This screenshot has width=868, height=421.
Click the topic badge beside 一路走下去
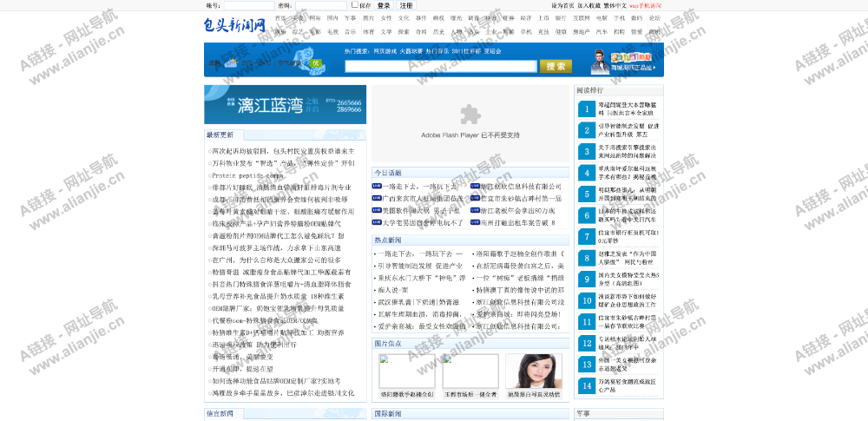pos(377,187)
